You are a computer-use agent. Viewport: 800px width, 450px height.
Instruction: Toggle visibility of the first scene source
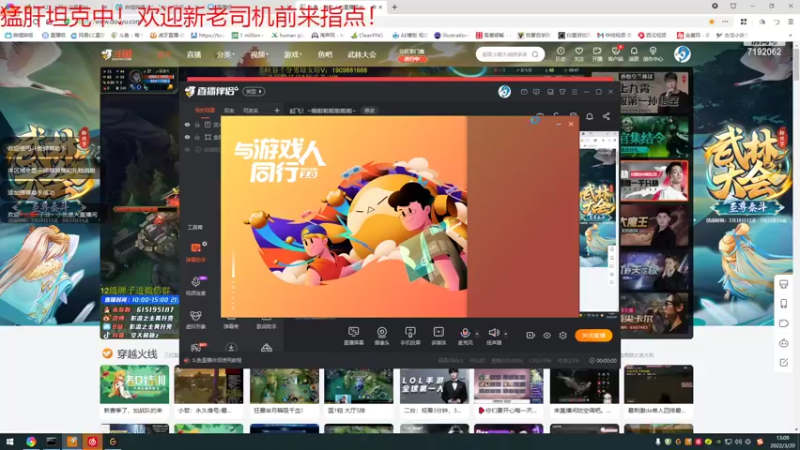pos(187,124)
